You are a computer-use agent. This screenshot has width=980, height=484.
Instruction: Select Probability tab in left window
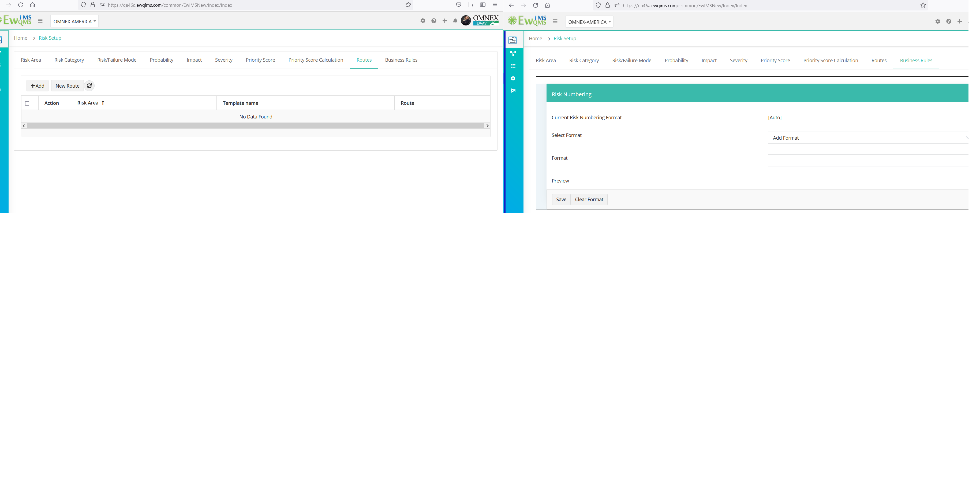click(162, 60)
